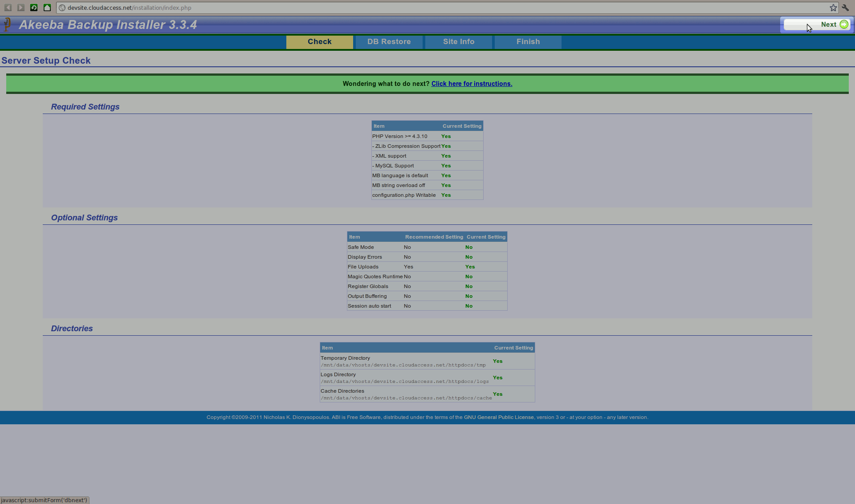Bookmark page with the star icon

pyautogui.click(x=833, y=8)
